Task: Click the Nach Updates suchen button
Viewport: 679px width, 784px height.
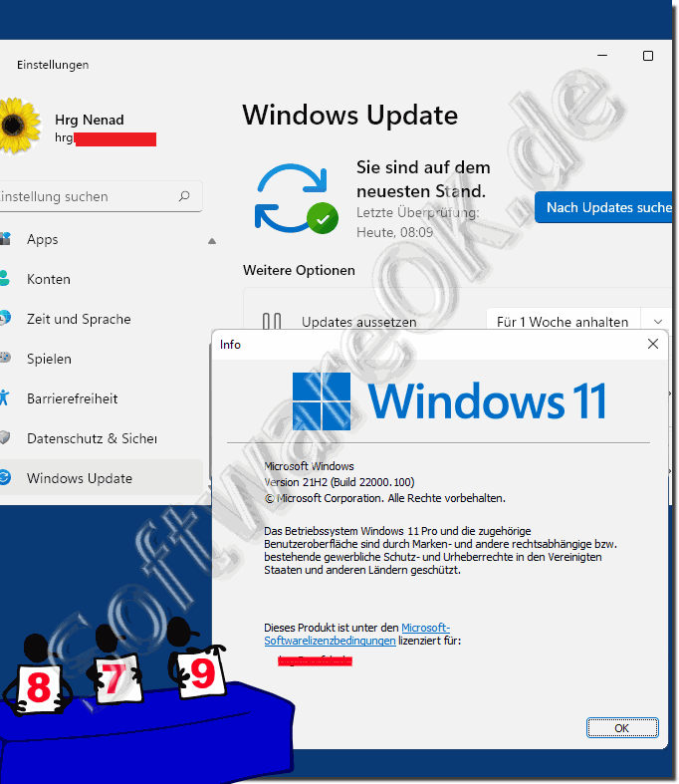Action: (603, 207)
